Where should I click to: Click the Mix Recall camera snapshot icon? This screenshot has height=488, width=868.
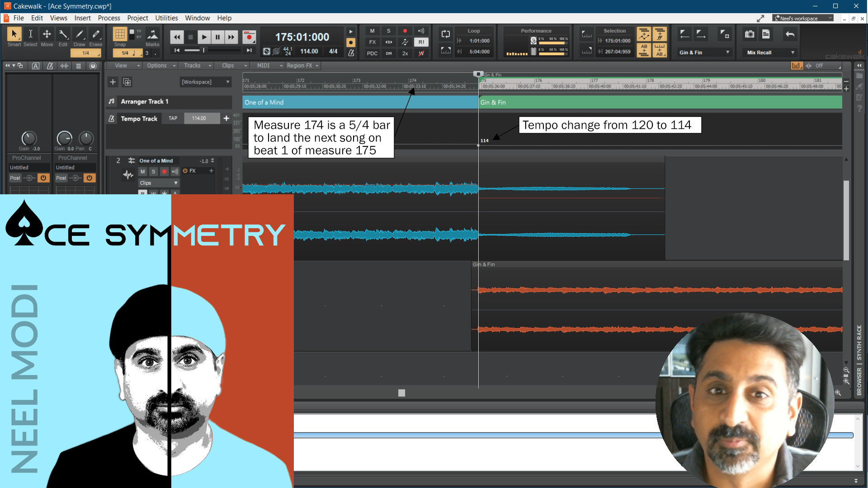pos(750,34)
